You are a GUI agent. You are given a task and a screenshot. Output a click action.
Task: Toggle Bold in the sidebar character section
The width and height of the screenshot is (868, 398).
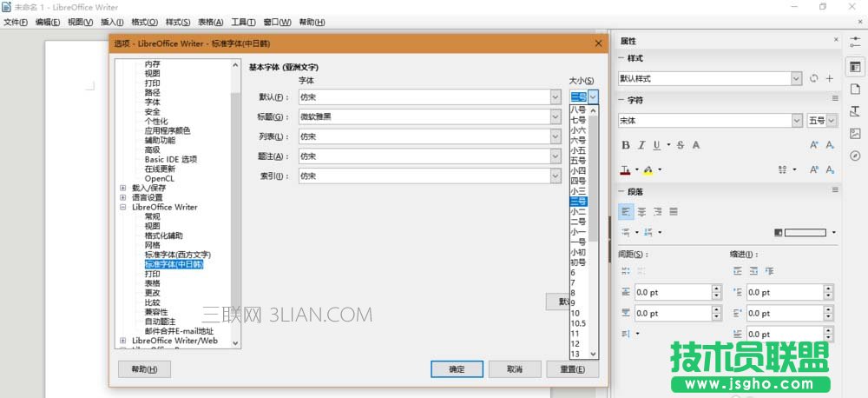point(626,145)
